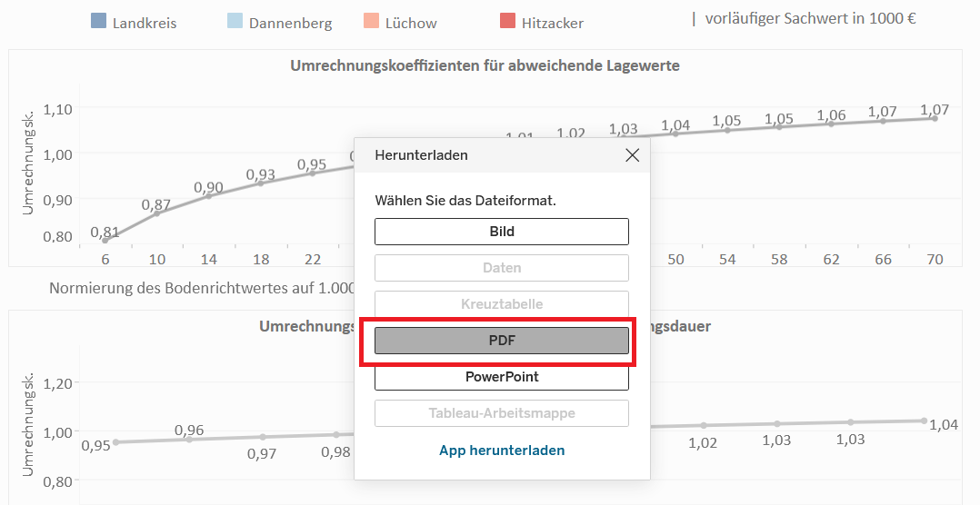Click the Lagewerte chart title
Viewport: 980px width, 505px height.
click(485, 65)
